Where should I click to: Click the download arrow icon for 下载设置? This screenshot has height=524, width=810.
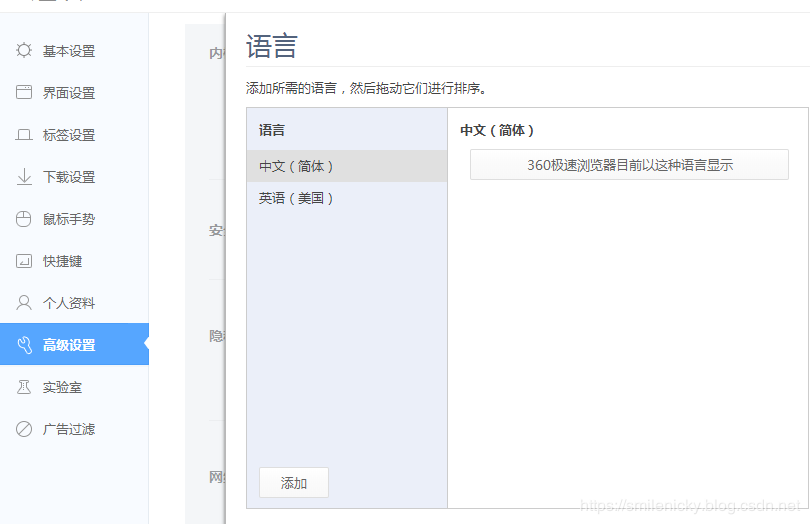[x=24, y=176]
